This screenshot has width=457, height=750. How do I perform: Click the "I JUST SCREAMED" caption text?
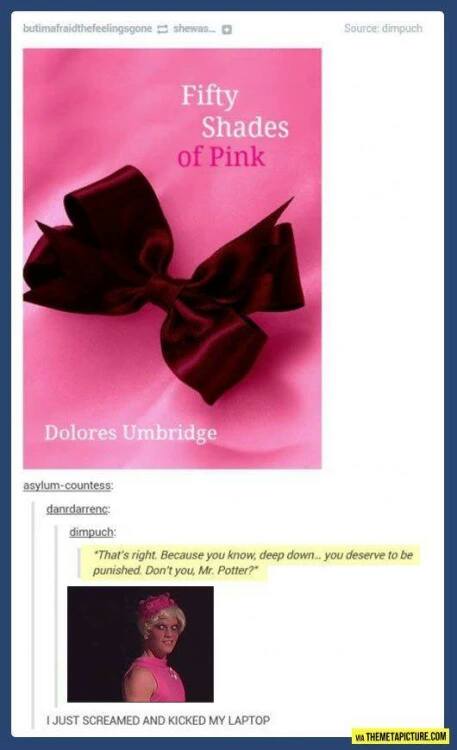tap(158, 720)
